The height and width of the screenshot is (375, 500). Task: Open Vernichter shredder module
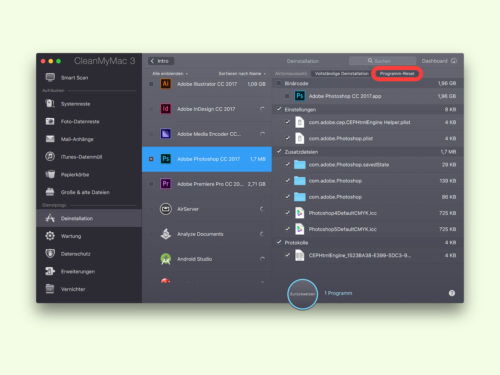(89, 289)
